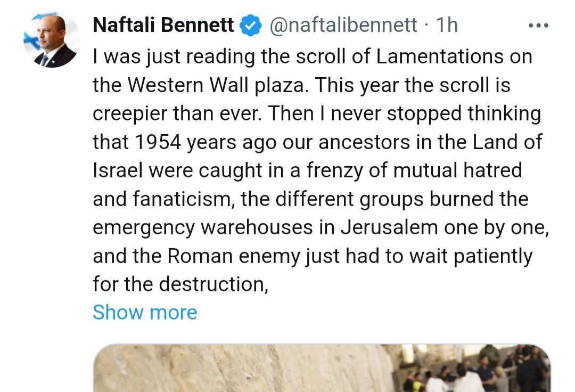The image size is (575, 392).
Task: Click the number "1954" in the tweet
Action: click(x=158, y=142)
